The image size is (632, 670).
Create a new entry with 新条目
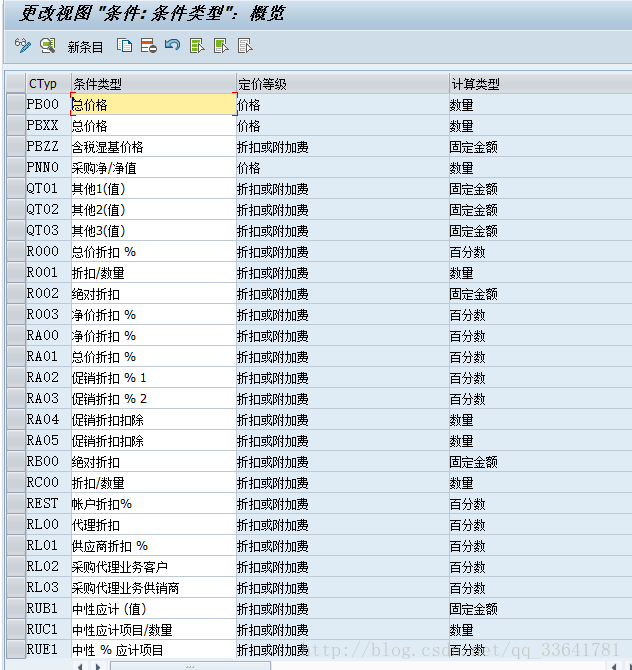tap(85, 47)
